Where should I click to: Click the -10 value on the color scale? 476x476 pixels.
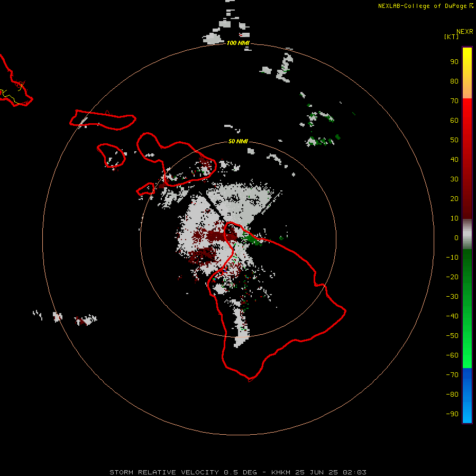tap(452, 258)
